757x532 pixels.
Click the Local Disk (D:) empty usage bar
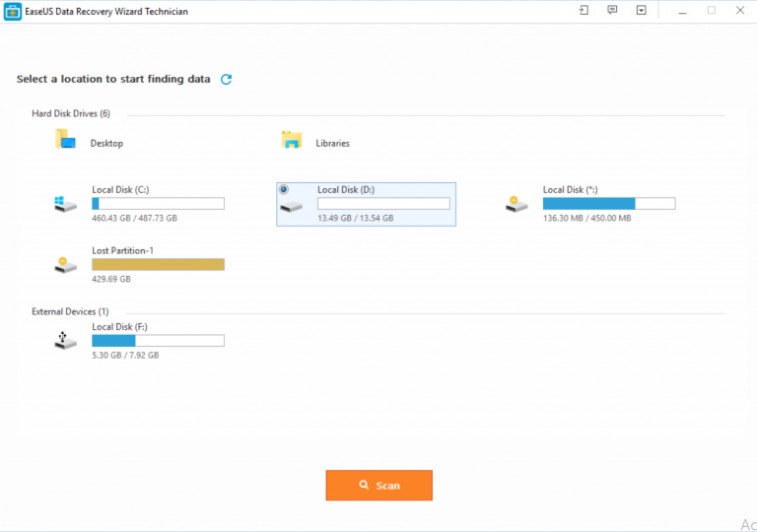pos(383,204)
